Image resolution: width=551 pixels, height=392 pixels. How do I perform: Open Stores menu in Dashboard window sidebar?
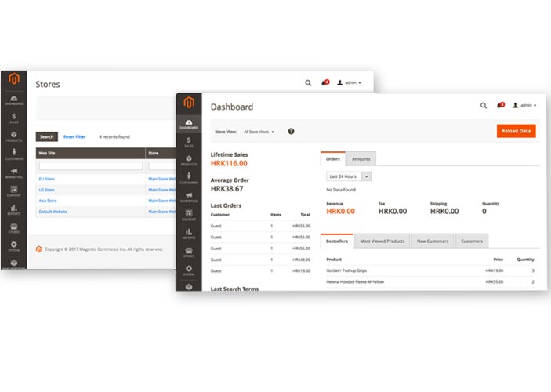click(x=189, y=252)
